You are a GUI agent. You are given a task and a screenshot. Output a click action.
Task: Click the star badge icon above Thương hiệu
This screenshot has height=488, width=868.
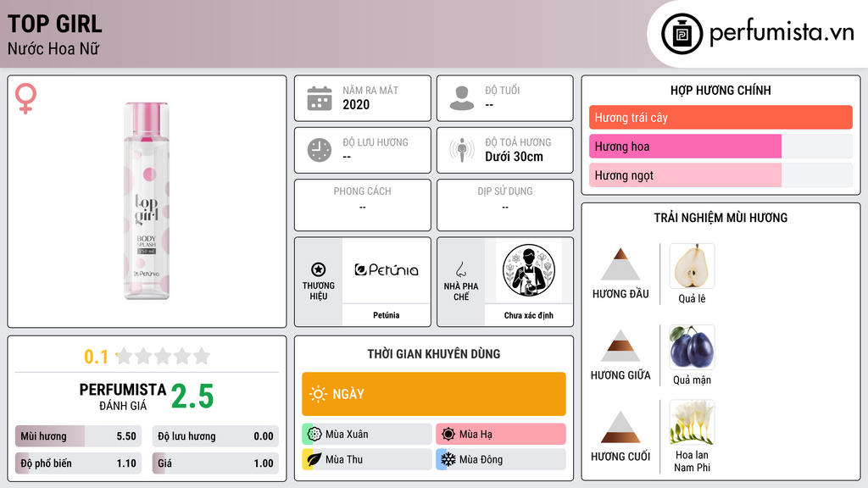point(319,269)
